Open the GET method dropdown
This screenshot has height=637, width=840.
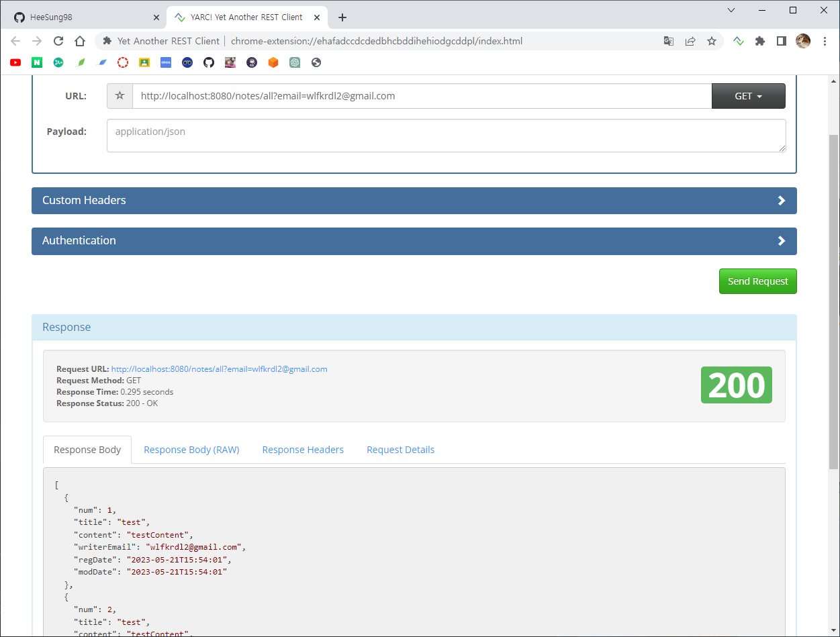(x=748, y=96)
